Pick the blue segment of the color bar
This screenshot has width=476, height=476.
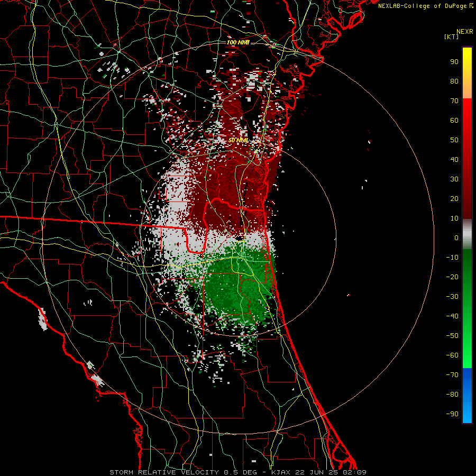click(467, 395)
